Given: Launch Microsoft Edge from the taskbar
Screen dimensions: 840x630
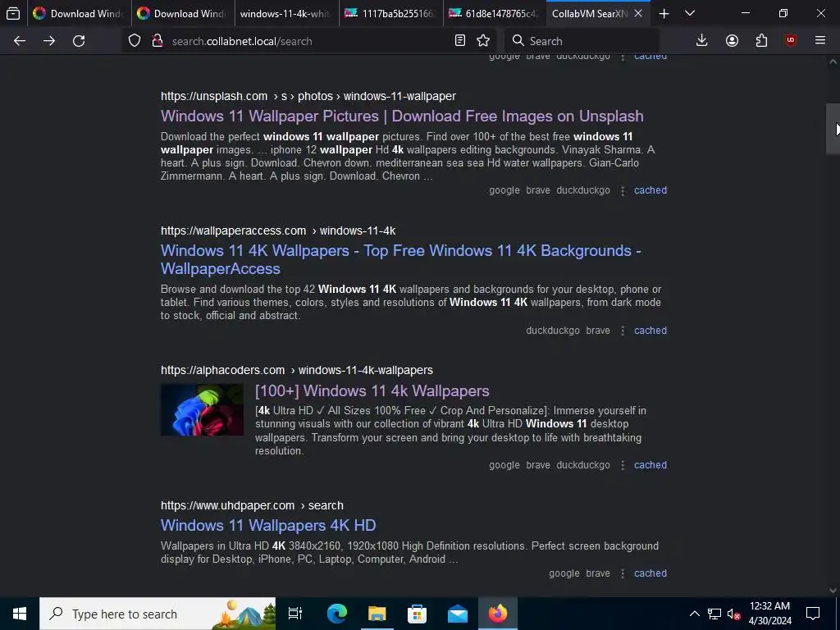Looking at the screenshot, I should [x=336, y=614].
